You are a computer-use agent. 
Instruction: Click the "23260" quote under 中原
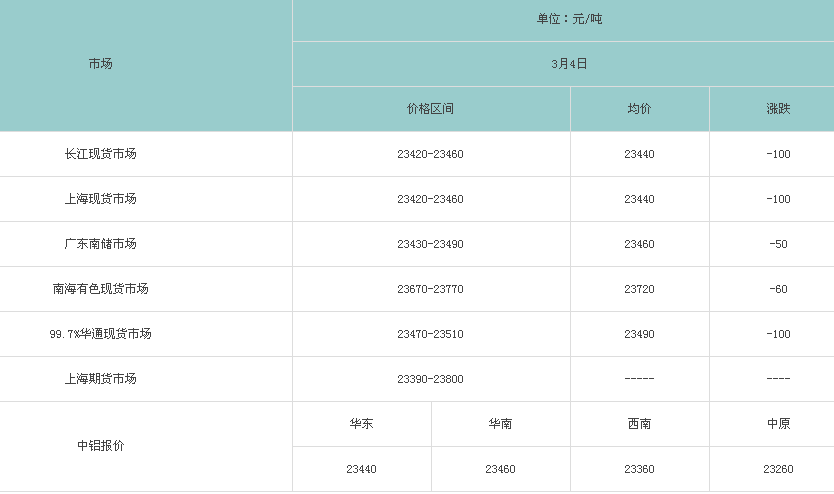(778, 469)
